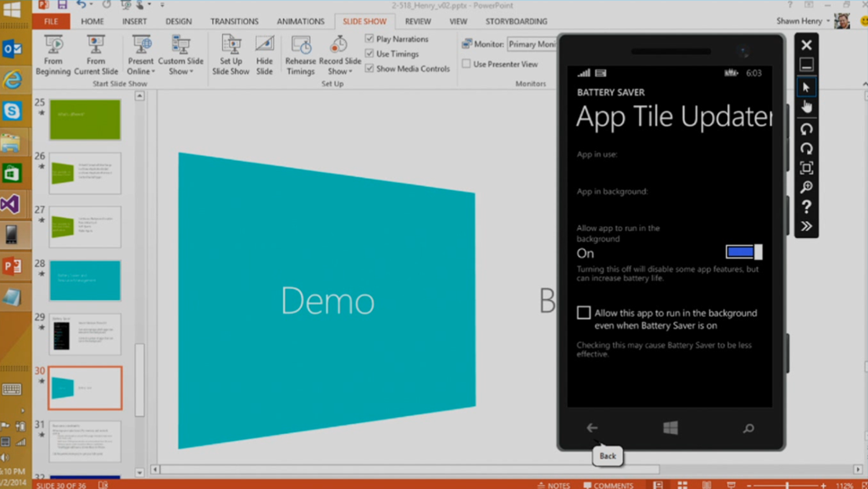This screenshot has height=489, width=868.
Task: Switch to the VIEW ribbon tab
Action: tap(458, 21)
